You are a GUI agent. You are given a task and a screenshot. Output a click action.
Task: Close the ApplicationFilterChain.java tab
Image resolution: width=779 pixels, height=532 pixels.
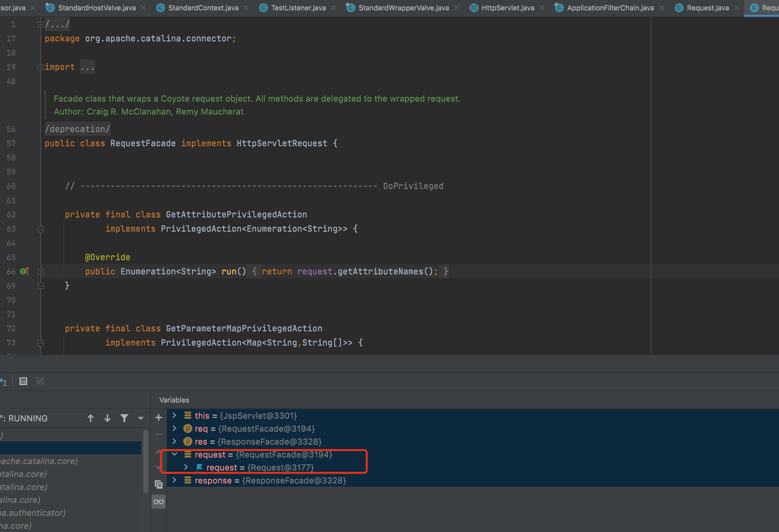click(x=662, y=8)
